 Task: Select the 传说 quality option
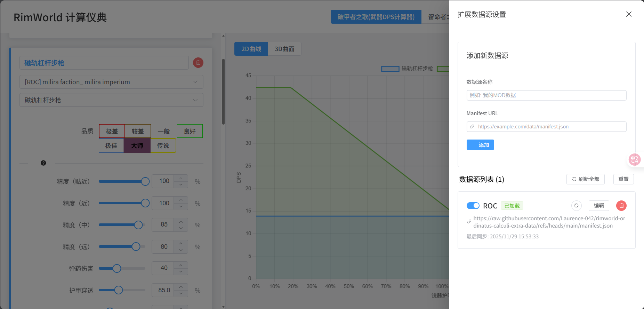(163, 145)
